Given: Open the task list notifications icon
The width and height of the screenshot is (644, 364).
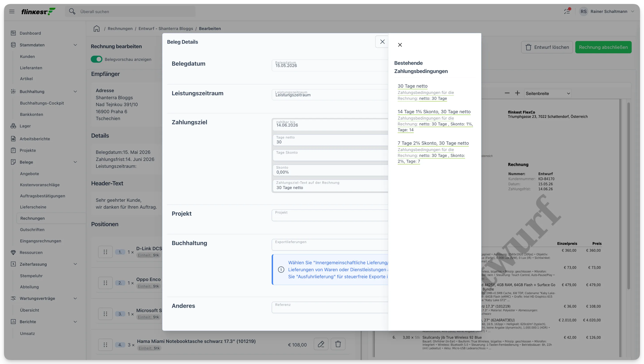Looking at the screenshot, I should click(x=567, y=11).
